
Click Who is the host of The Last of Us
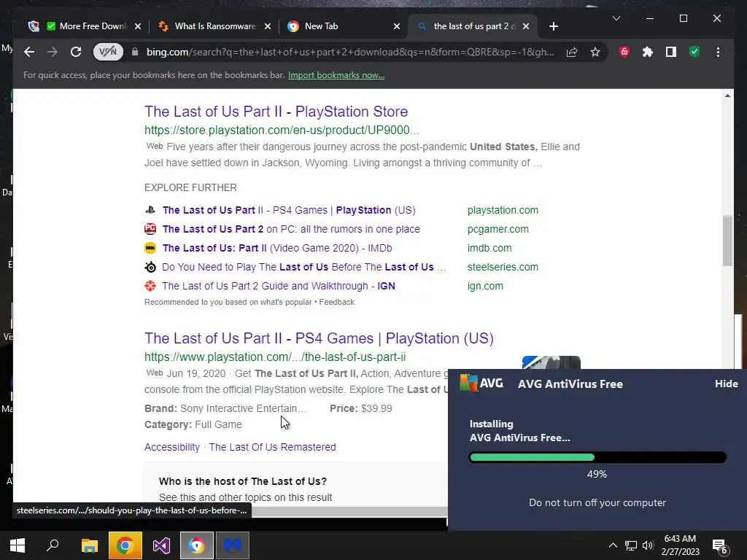[x=243, y=481]
